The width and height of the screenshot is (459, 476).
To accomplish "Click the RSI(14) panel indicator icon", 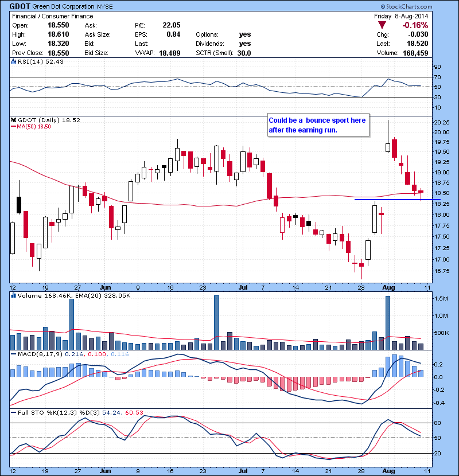I will pyautogui.click(x=13, y=61).
